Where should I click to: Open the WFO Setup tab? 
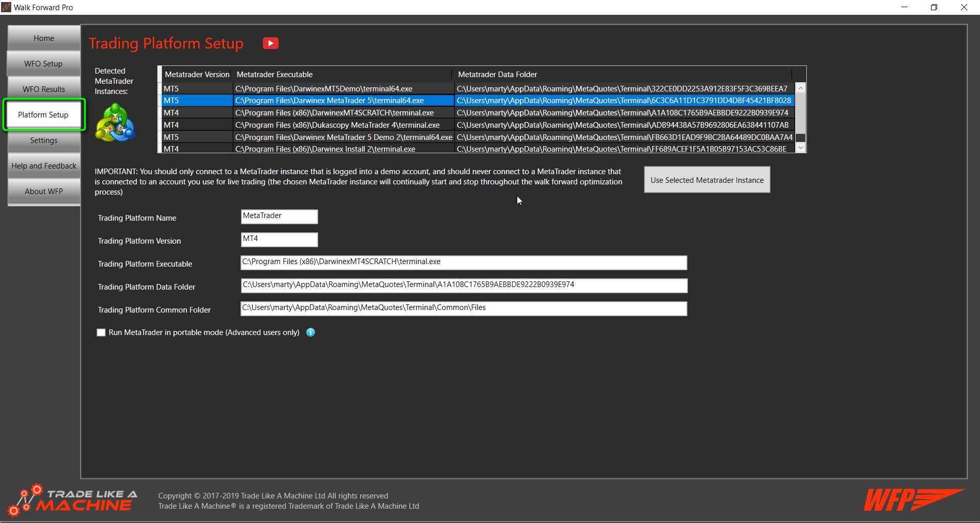point(44,63)
